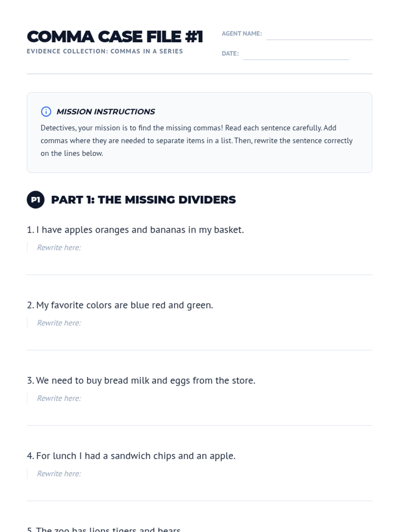The height and width of the screenshot is (532, 399).
Task: Click sentence 5 about zoo lions tigers bears
Action: tap(104, 529)
